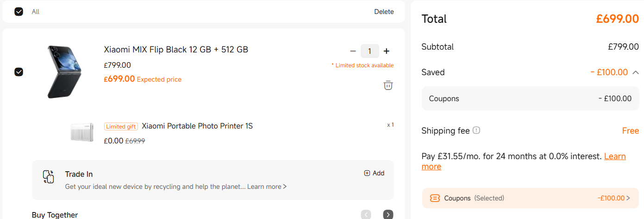The height and width of the screenshot is (219, 644).
Task: Decrease quantity with the minus icon
Action: [353, 51]
